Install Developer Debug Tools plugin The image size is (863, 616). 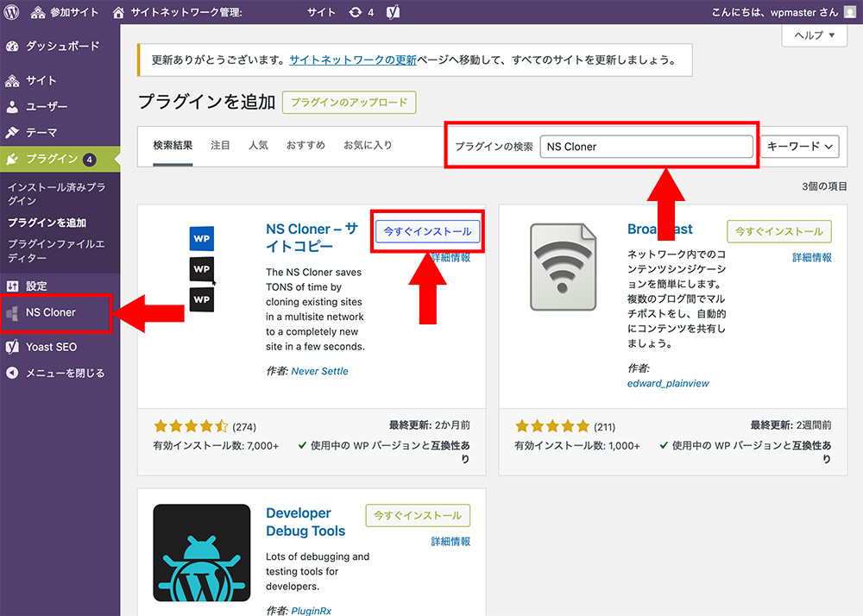pos(418,515)
